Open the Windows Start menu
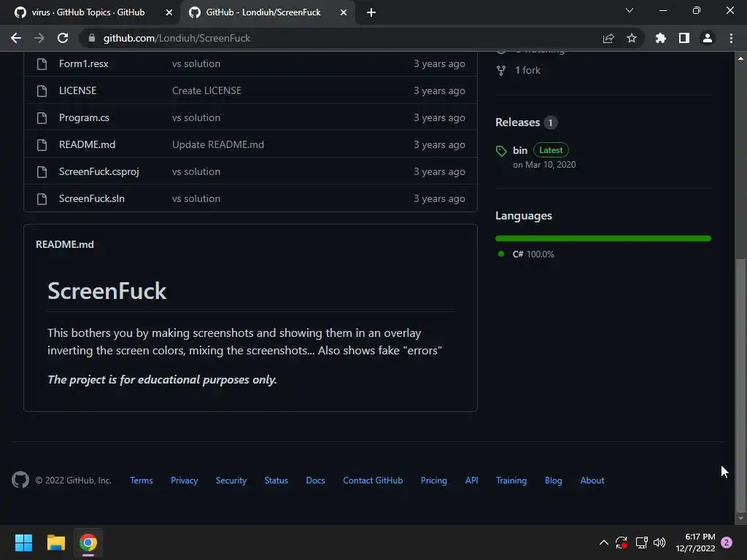 [23, 542]
